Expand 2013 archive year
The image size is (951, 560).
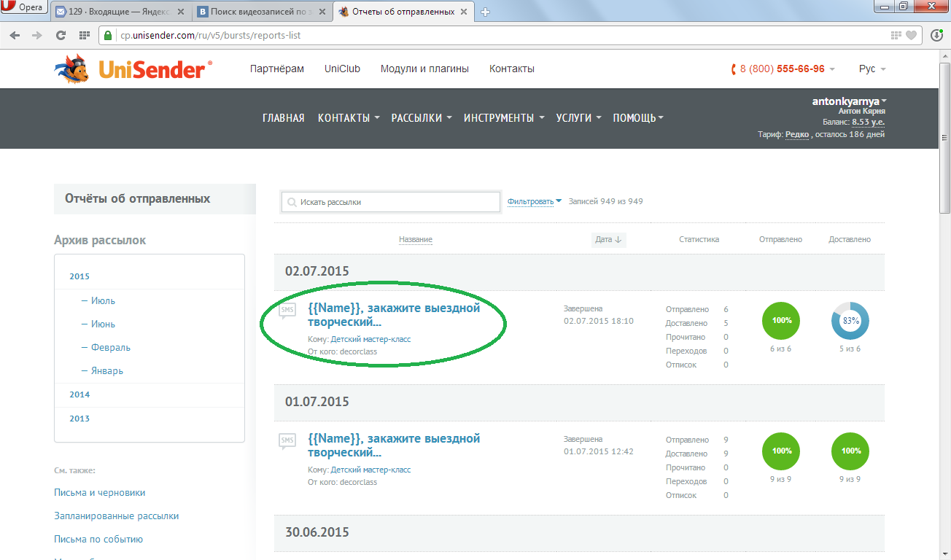(79, 419)
